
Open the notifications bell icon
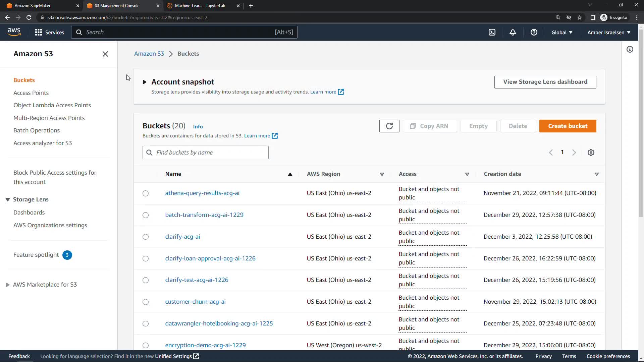tap(513, 32)
